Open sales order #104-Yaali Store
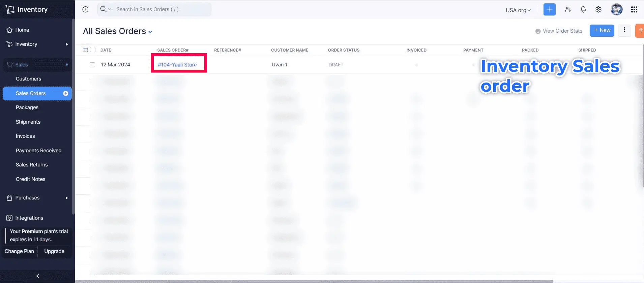644x283 pixels. pyautogui.click(x=177, y=65)
